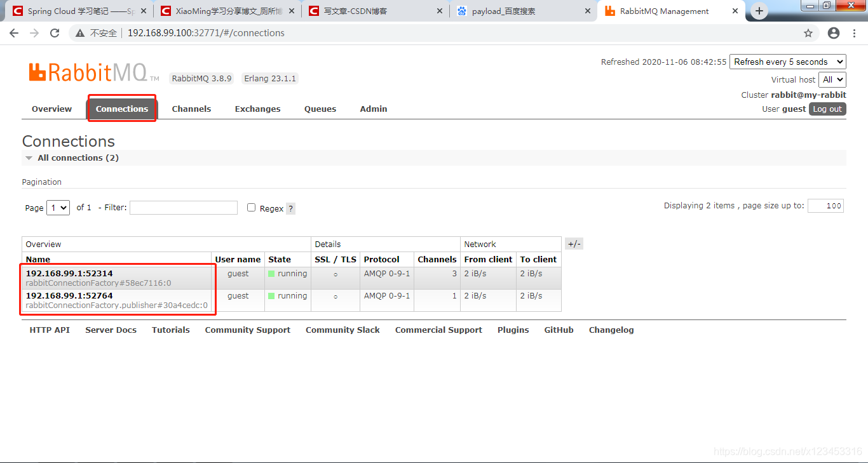Open the Chrome profile avatar icon
Image resolution: width=868 pixels, height=463 pixels.
[834, 33]
